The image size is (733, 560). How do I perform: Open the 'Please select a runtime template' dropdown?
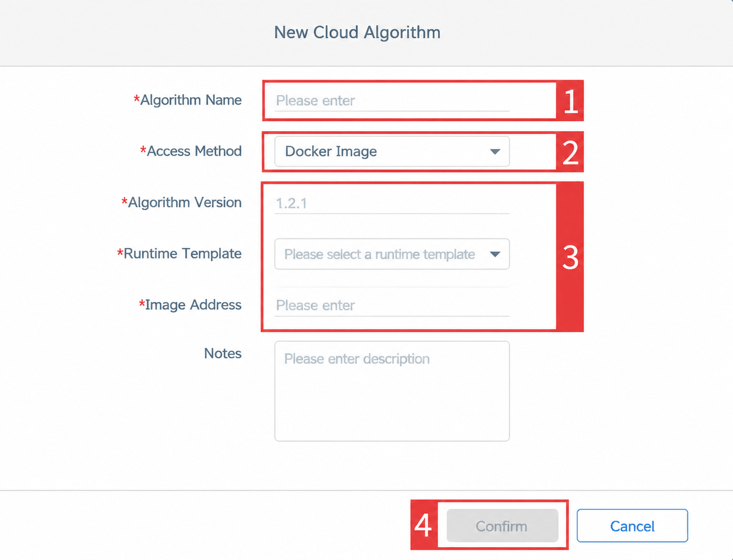click(392, 254)
